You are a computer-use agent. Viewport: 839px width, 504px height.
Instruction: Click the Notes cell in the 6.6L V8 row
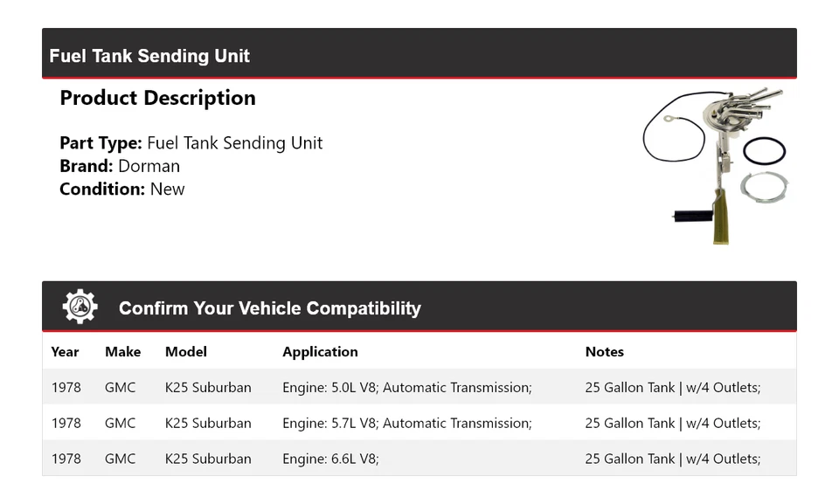coord(672,459)
